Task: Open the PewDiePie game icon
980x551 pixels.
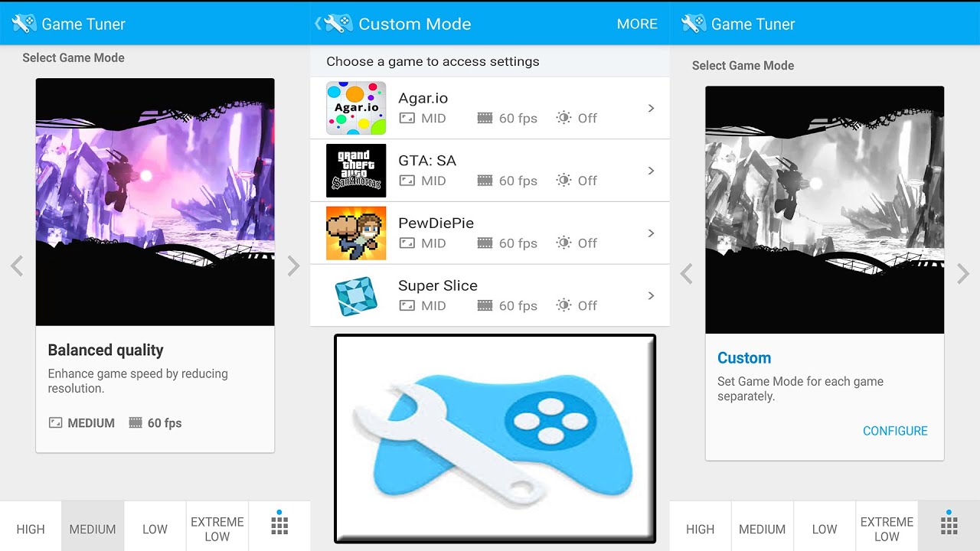Action: point(356,233)
